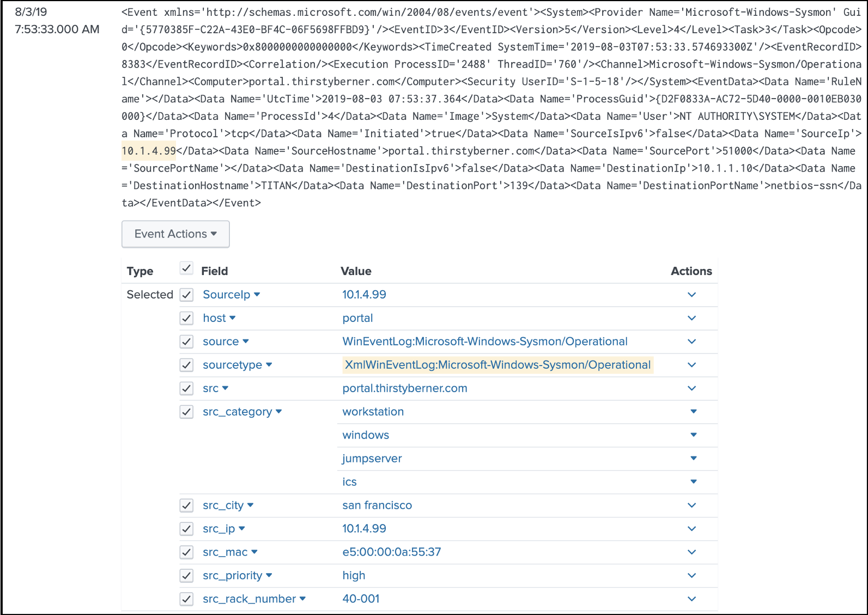The height and width of the screenshot is (615, 868).
Task: Click the MAC address e5:00:00:0a:55:37
Action: click(x=392, y=552)
